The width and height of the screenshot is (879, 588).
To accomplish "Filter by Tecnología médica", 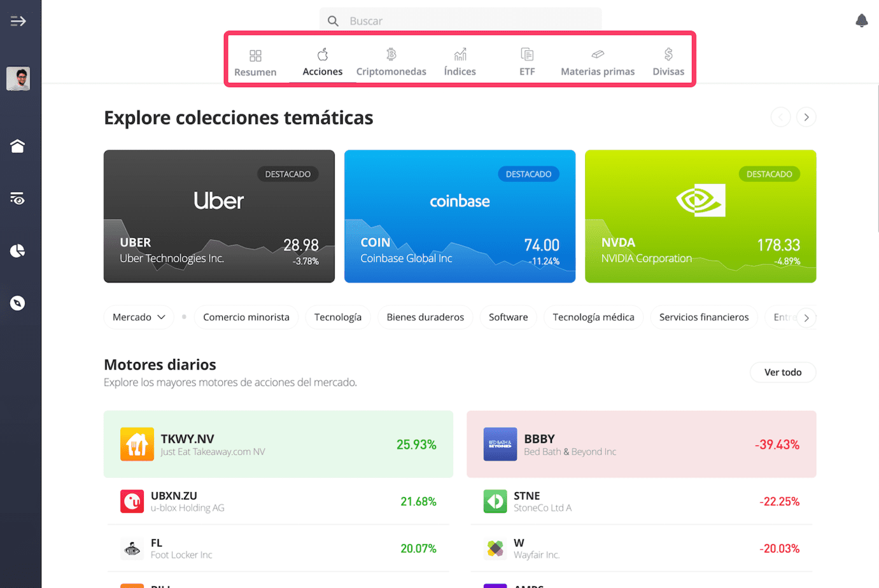I will 593,317.
